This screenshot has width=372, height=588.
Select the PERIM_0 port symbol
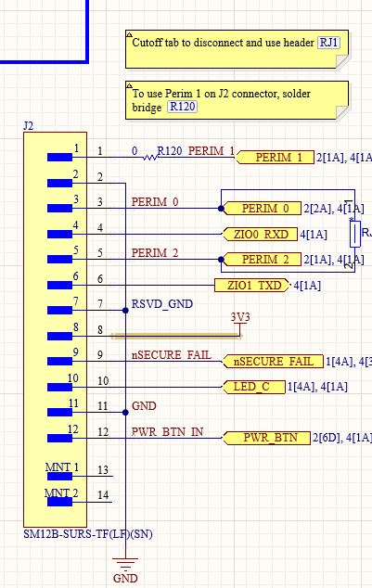point(262,208)
